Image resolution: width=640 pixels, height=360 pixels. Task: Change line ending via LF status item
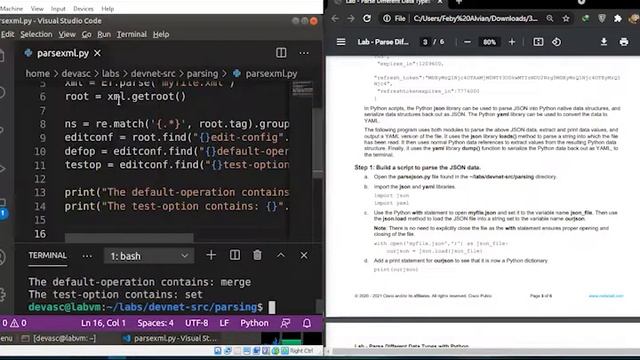pyautogui.click(x=224, y=323)
